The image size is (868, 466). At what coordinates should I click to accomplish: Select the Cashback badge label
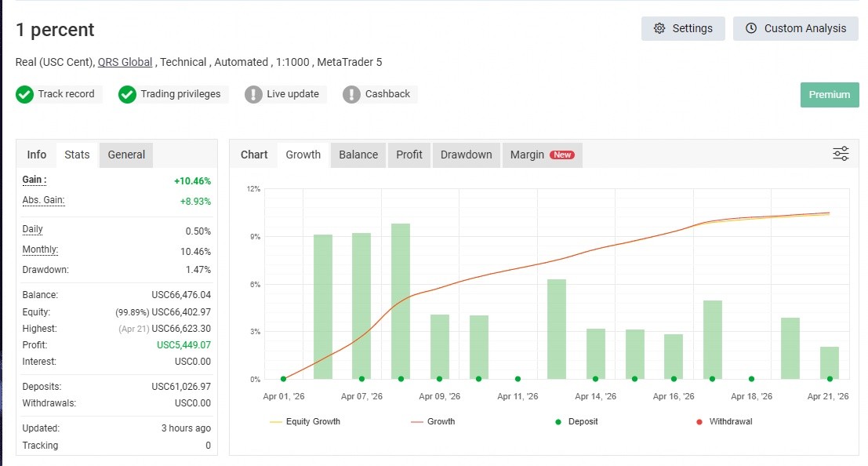point(387,93)
